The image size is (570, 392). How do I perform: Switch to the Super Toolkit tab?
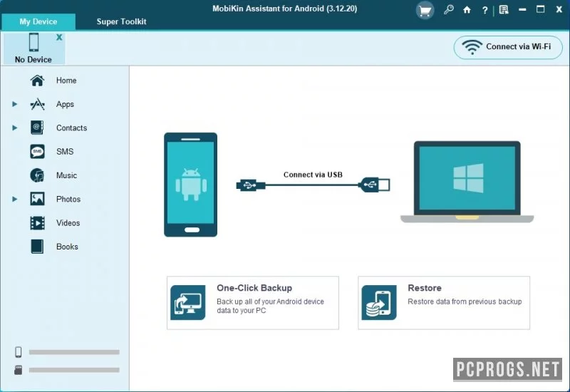coord(121,21)
